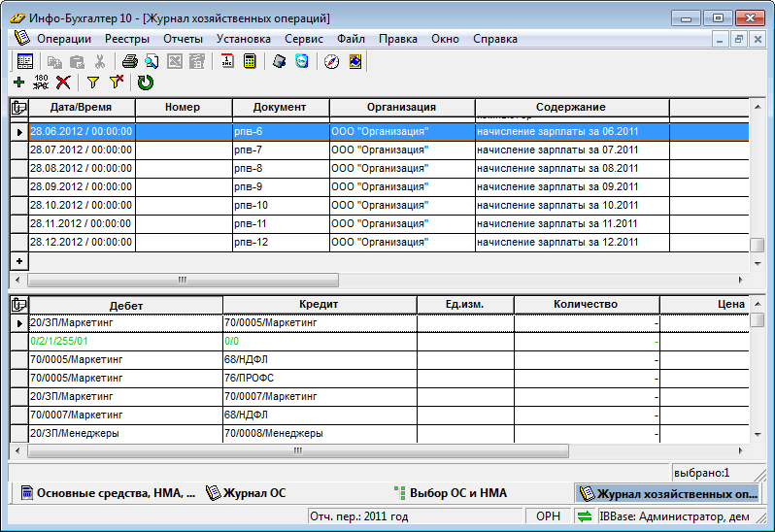Click the Ед.изм. column header
The image size is (775, 532).
(x=464, y=304)
